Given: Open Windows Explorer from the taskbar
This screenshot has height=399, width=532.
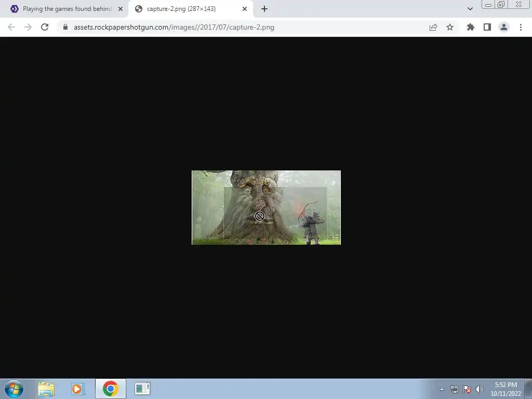Looking at the screenshot, I should click(46, 389).
